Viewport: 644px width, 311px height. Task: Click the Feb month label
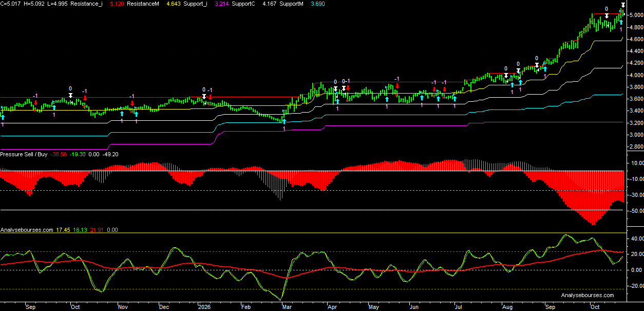(246, 307)
